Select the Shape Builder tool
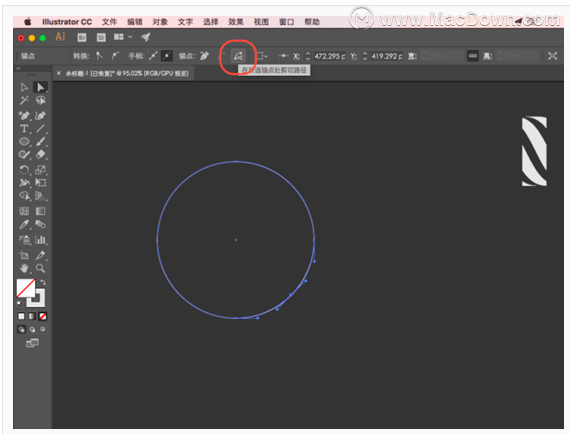Image resolution: width=570 pixels, height=434 pixels. [x=24, y=196]
